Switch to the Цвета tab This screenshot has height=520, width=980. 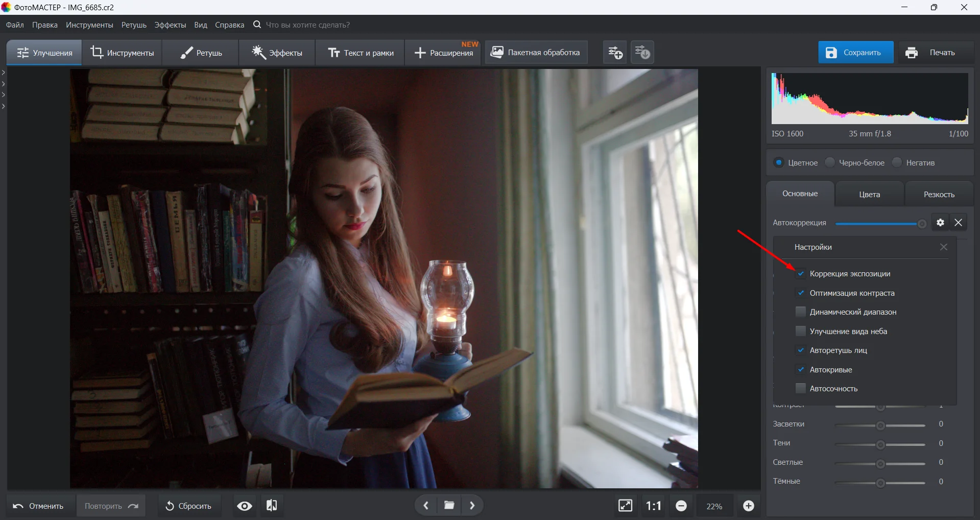[x=870, y=194]
